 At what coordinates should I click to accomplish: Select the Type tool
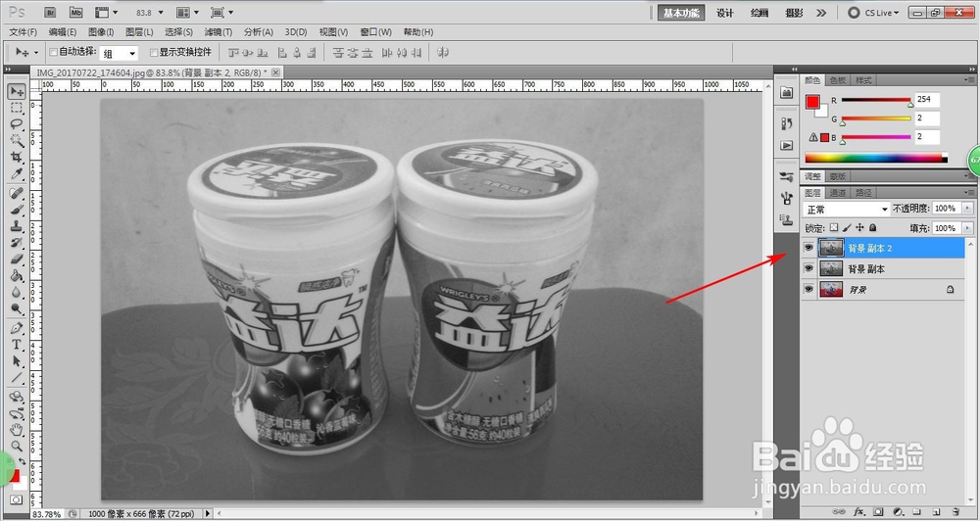[17, 345]
